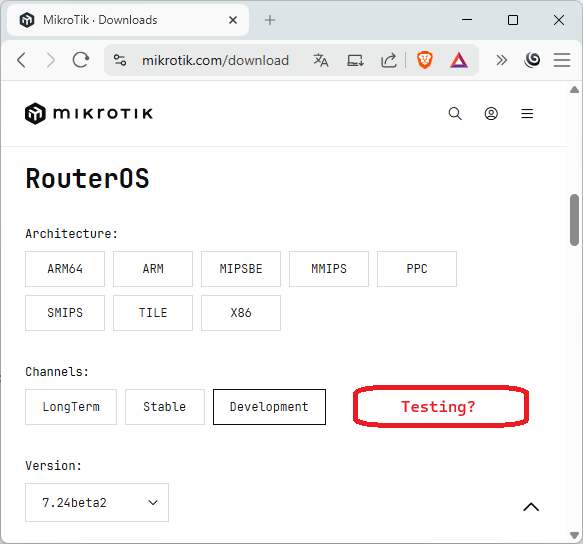Viewport: 583px width, 544px height.
Task: Open the translate page icon
Action: pyautogui.click(x=321, y=60)
